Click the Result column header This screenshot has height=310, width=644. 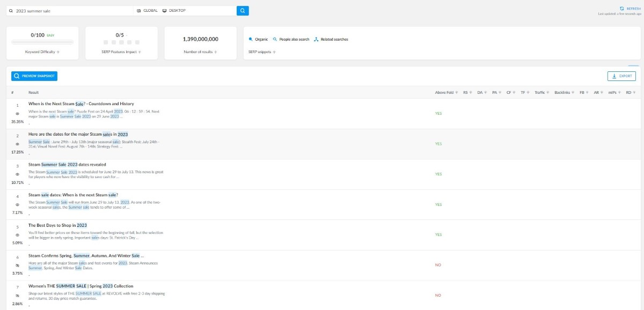click(x=34, y=92)
